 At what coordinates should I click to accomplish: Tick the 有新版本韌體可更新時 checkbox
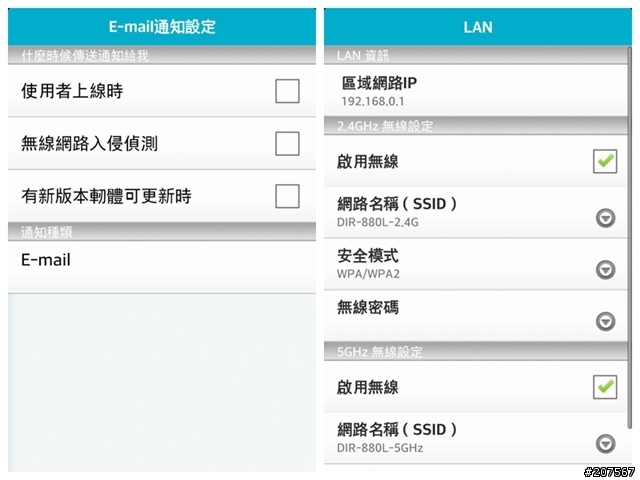coord(287,196)
